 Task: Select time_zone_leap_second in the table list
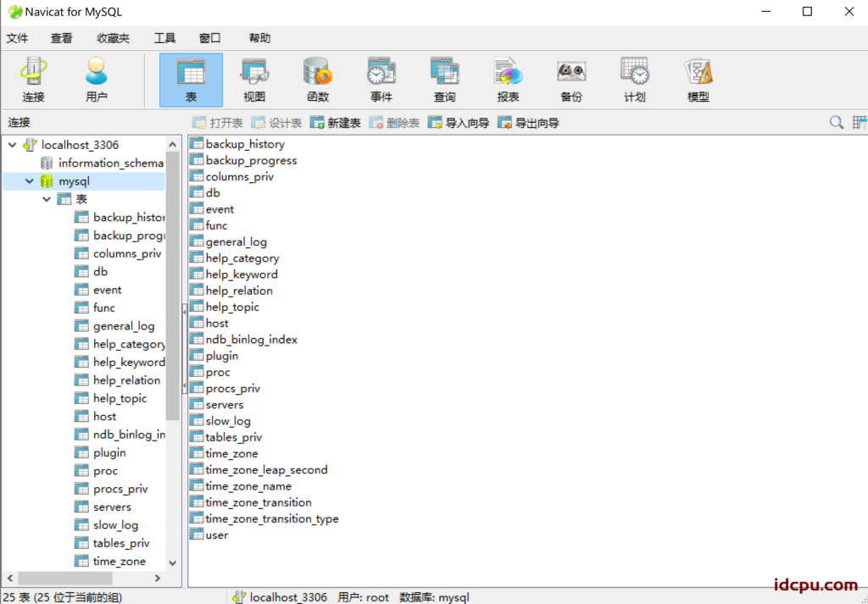[x=266, y=469]
